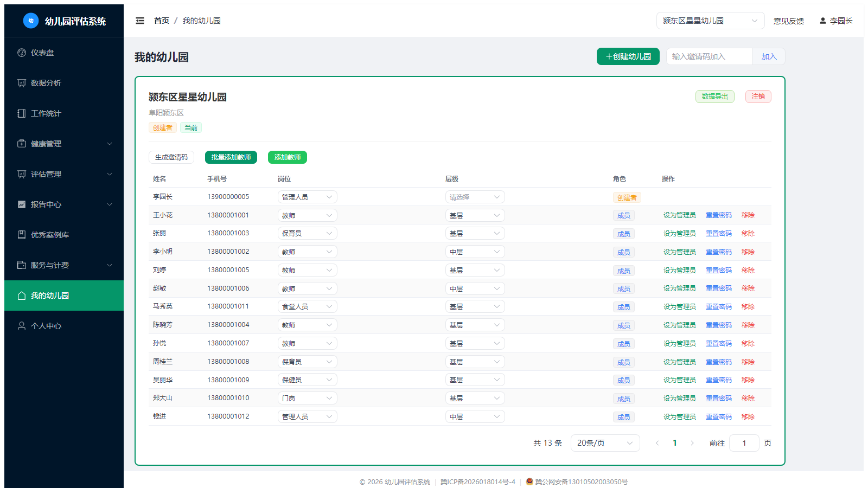Click 移除 for 郑大山

[748, 398]
